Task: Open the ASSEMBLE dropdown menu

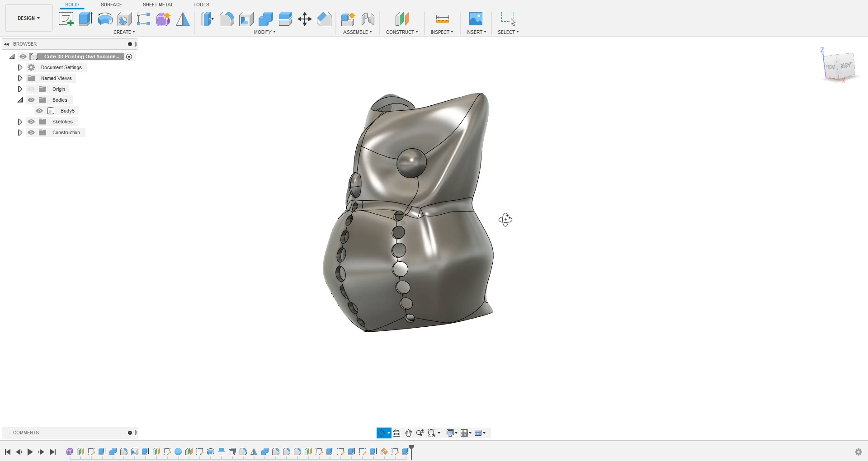Action: [x=358, y=32]
